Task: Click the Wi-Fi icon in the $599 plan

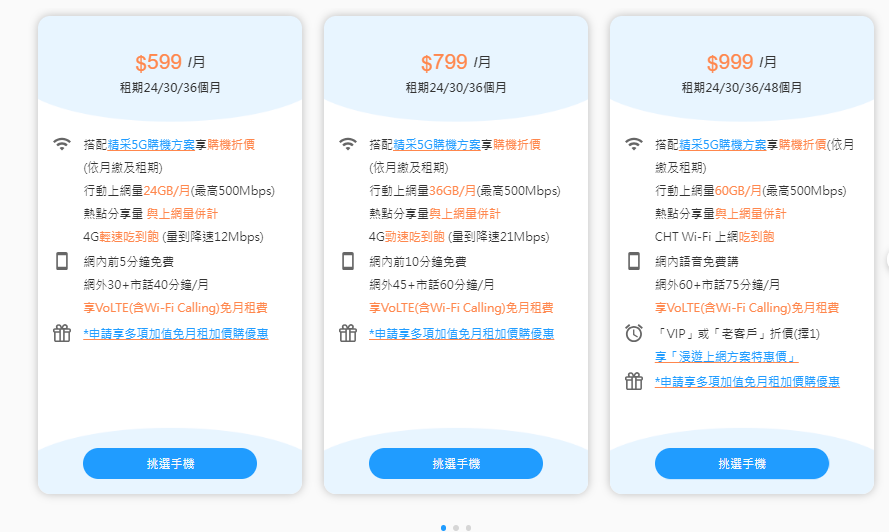Action: point(62,144)
